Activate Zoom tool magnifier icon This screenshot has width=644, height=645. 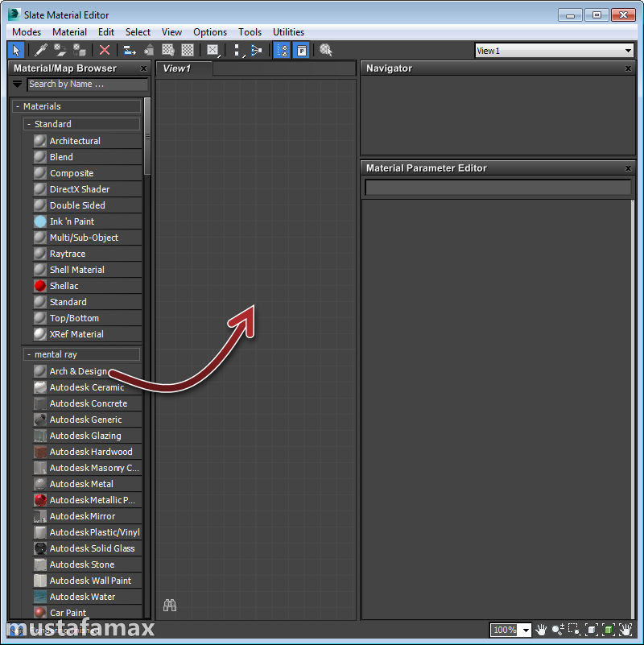point(558,630)
